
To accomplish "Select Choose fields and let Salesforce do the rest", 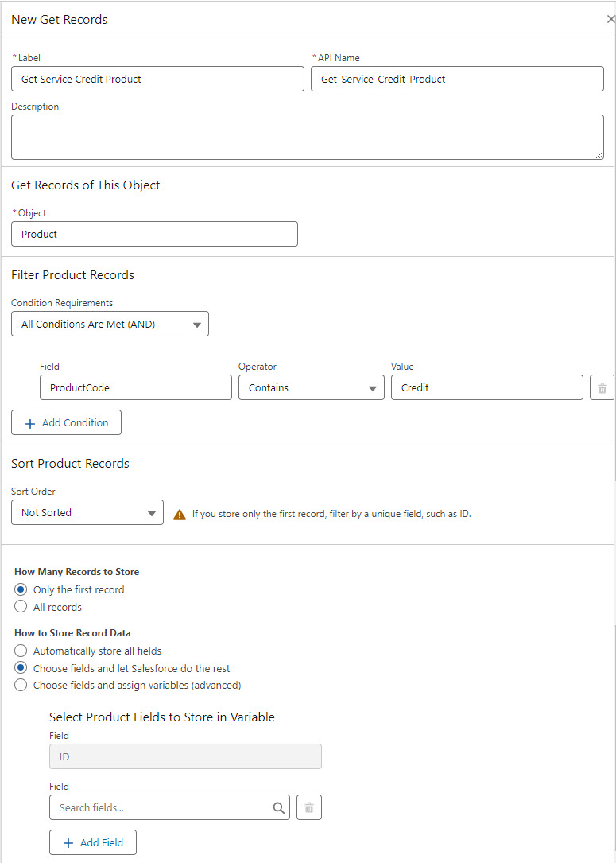I will [21, 668].
